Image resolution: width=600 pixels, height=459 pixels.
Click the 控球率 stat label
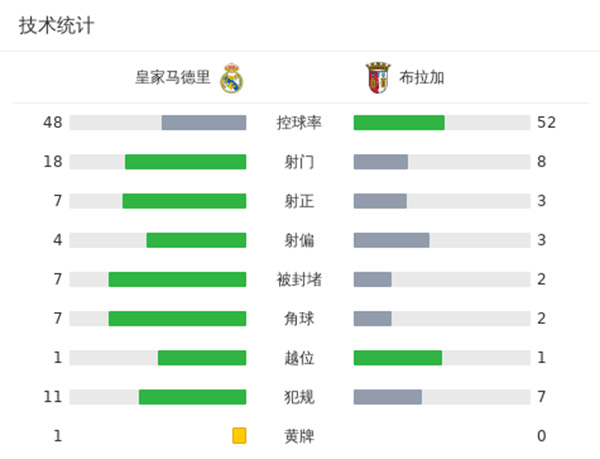point(299,123)
